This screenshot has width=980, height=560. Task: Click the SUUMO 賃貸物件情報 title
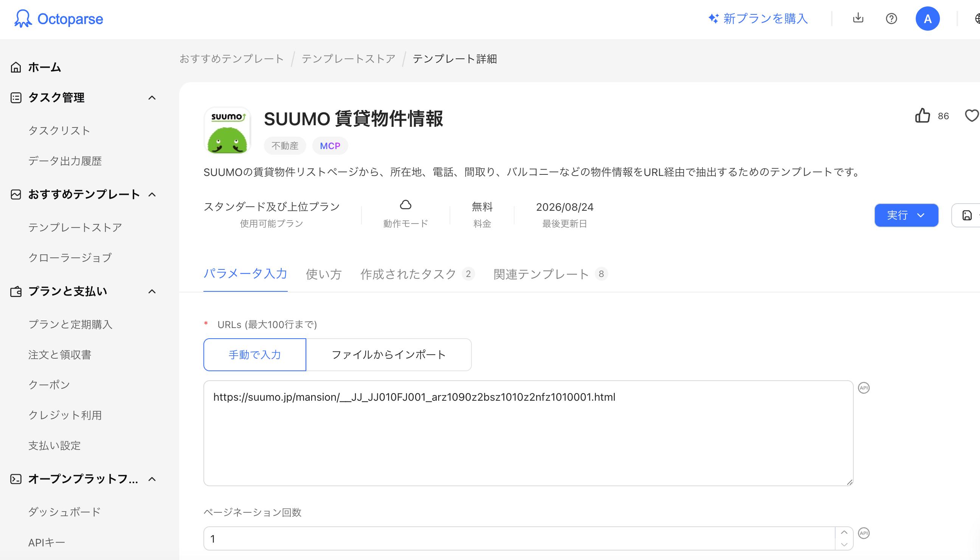point(353,118)
